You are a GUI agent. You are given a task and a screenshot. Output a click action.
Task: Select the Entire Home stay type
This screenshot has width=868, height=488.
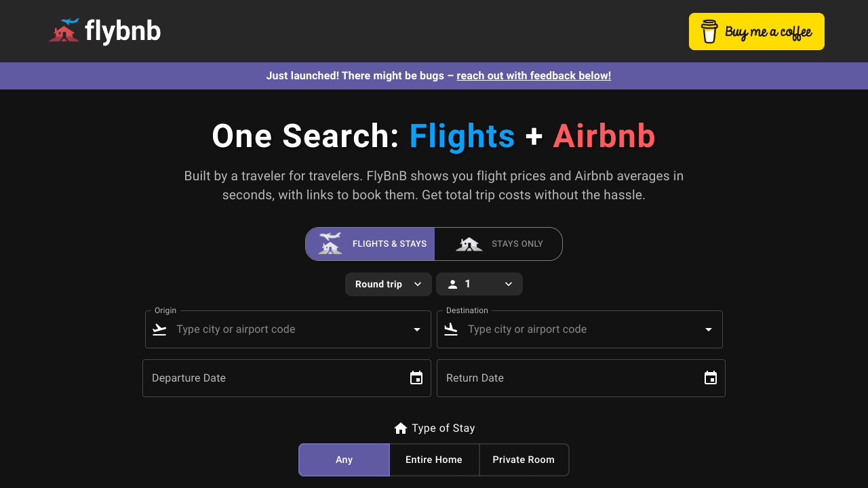434,460
